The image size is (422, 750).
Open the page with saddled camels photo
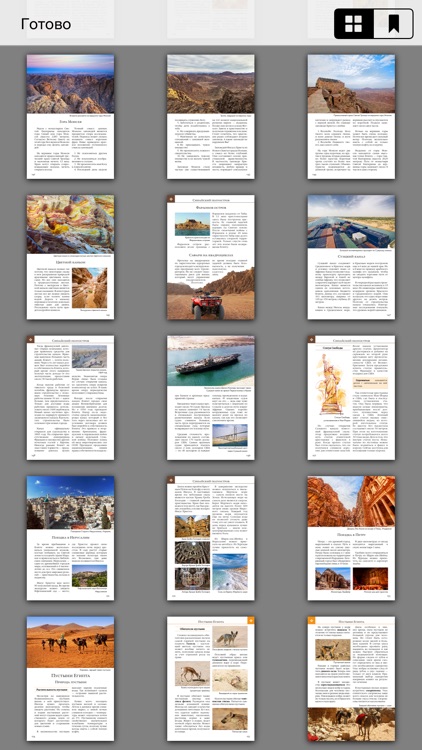click(x=351, y=679)
